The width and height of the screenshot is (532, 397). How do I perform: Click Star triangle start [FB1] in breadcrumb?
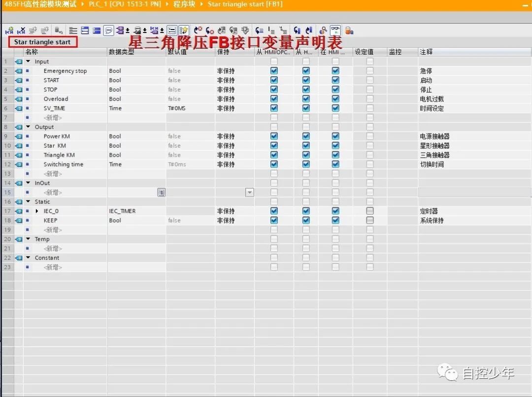click(245, 4)
